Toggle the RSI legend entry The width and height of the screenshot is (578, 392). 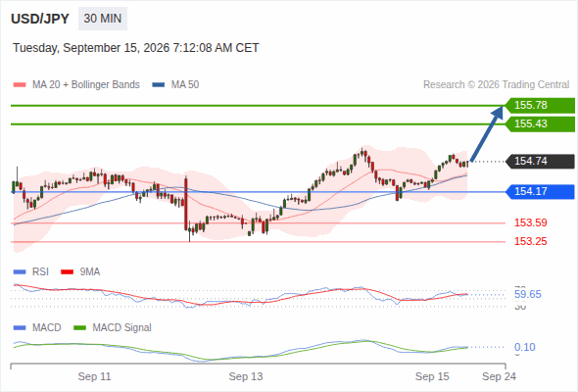pos(31,271)
